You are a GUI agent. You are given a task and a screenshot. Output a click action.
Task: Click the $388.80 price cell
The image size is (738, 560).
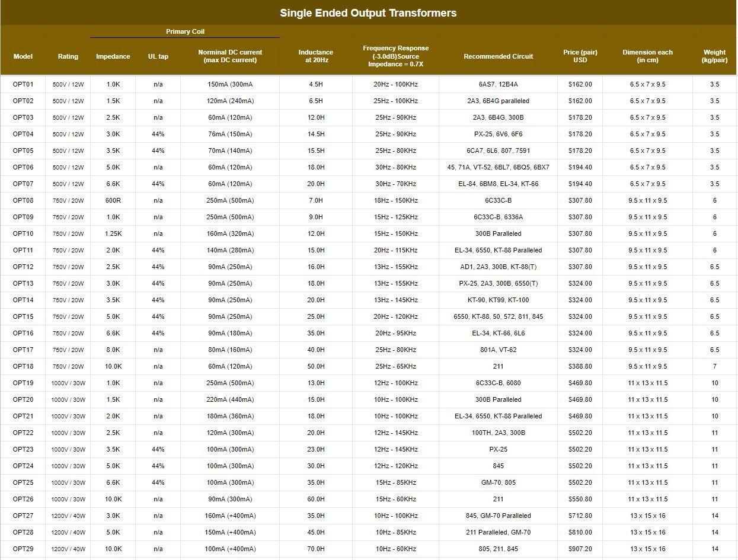pyautogui.click(x=580, y=366)
